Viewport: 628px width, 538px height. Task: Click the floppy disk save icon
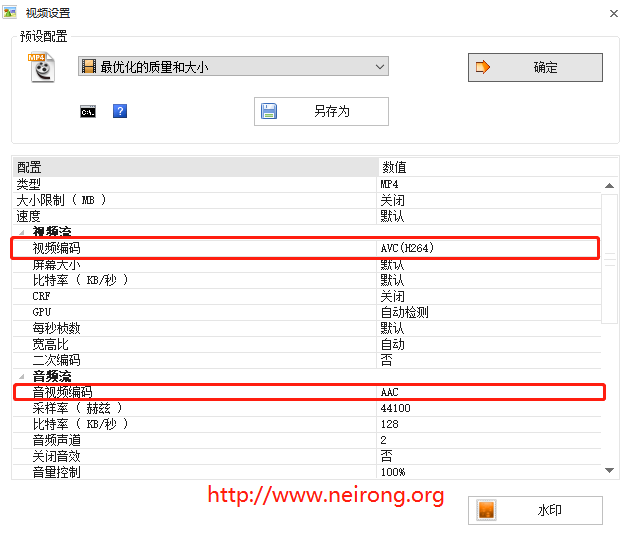(x=269, y=111)
